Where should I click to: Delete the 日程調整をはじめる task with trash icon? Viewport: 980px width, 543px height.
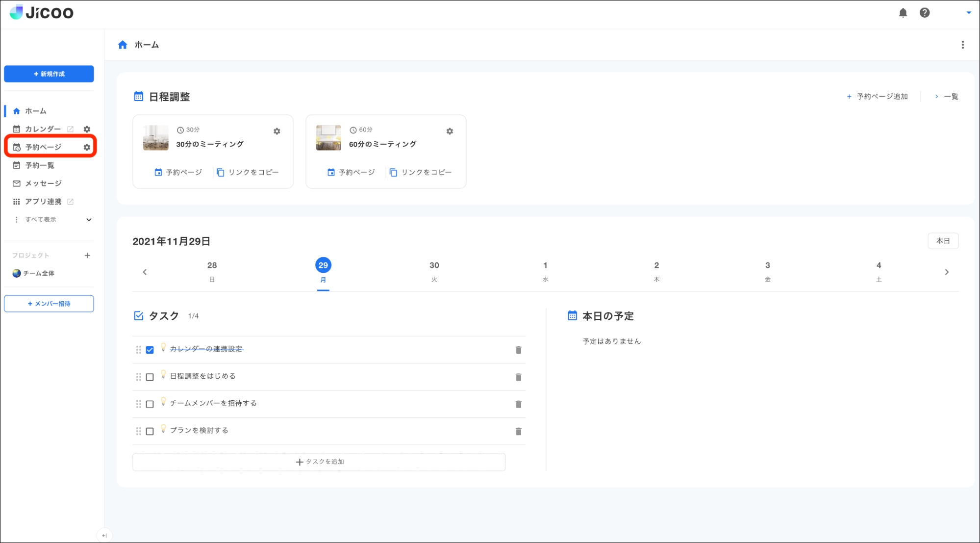[518, 377]
